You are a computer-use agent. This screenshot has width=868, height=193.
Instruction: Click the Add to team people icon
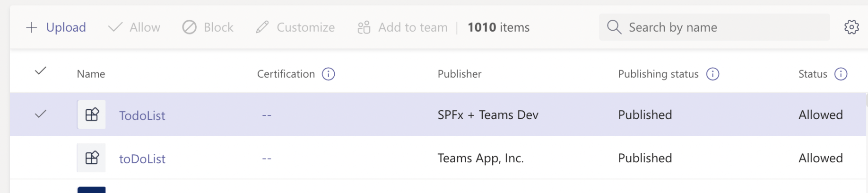(x=364, y=27)
